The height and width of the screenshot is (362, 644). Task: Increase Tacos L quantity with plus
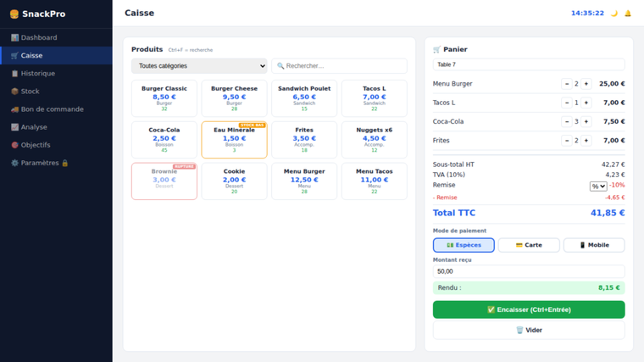pos(586,103)
